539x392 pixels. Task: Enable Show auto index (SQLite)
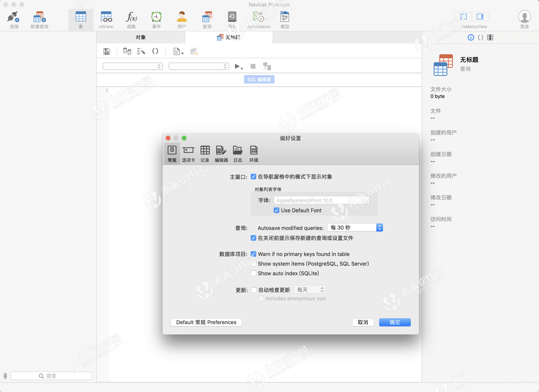click(x=253, y=273)
